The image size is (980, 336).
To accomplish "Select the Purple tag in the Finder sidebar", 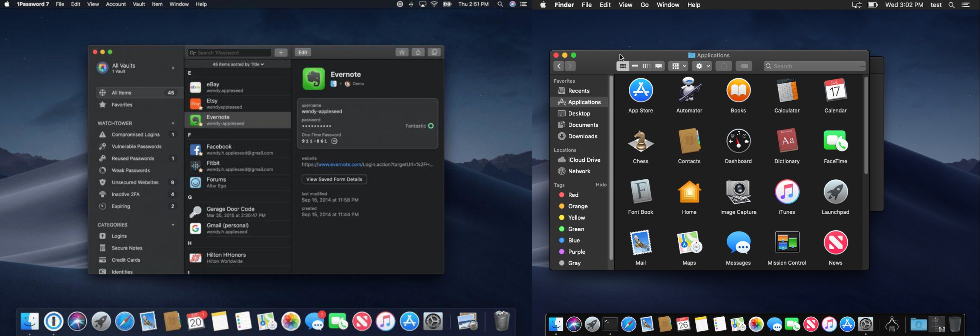I will [x=576, y=252].
